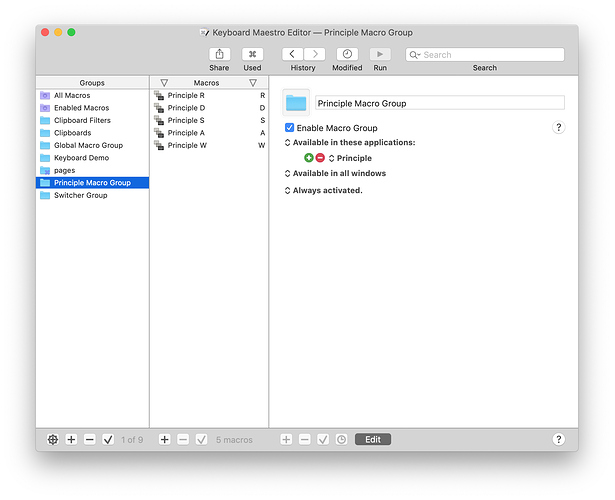Select Global Macro Group
615x500 pixels.
coord(92,145)
